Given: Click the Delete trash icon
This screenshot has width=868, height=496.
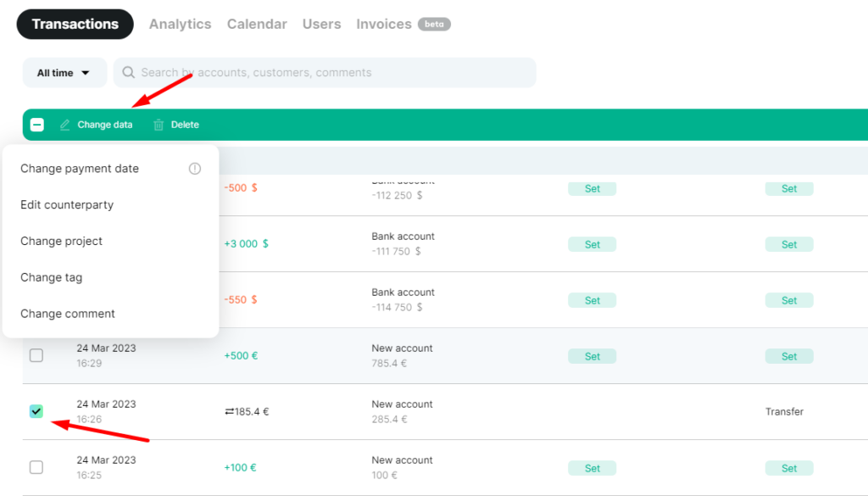Looking at the screenshot, I should point(159,125).
